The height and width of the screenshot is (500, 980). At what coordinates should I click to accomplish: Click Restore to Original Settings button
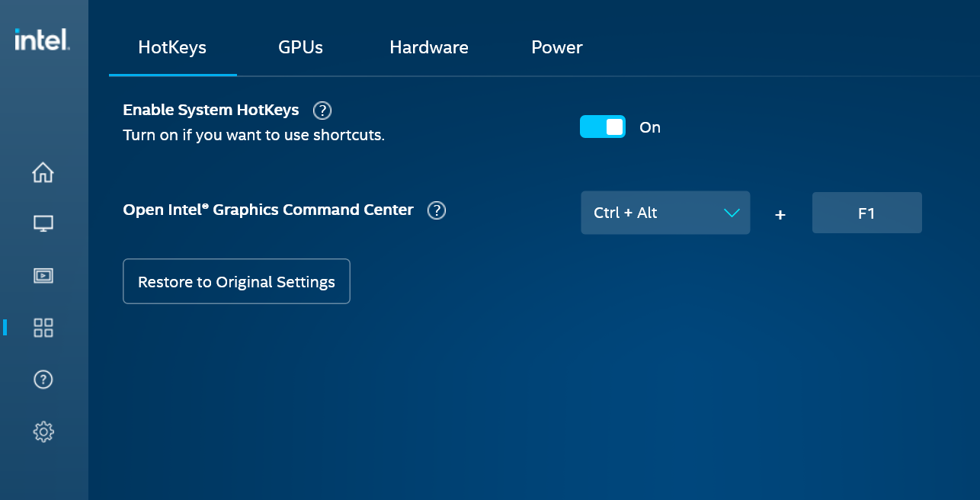tap(236, 281)
